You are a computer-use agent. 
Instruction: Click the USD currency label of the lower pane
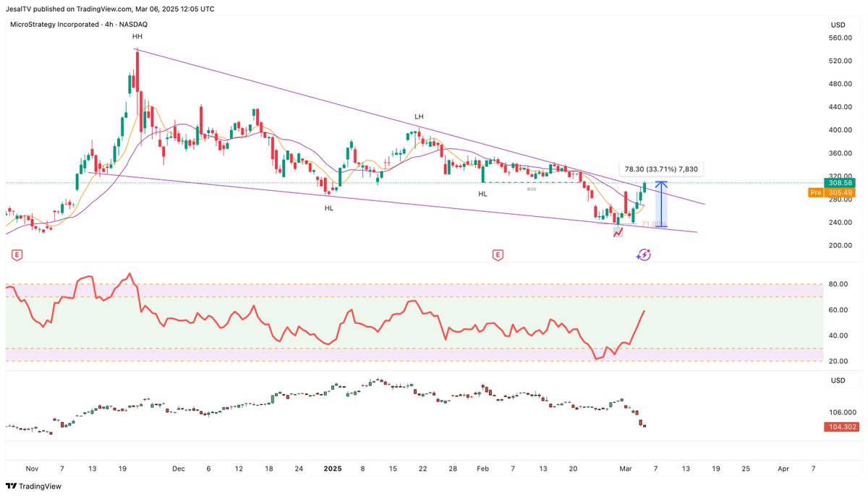838,380
